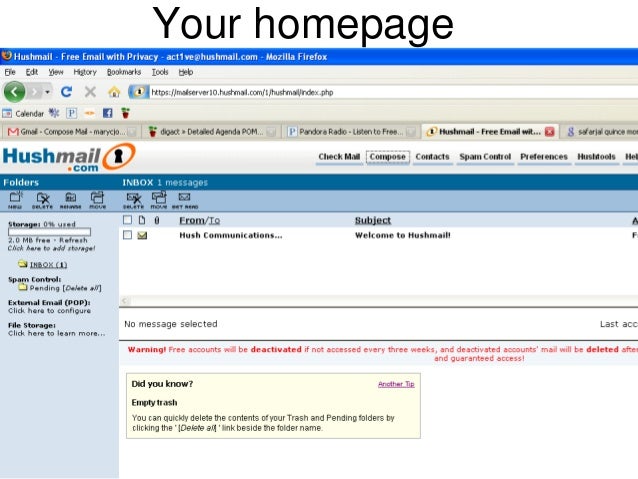Sort by the attachment paperclip column

(x=157, y=220)
